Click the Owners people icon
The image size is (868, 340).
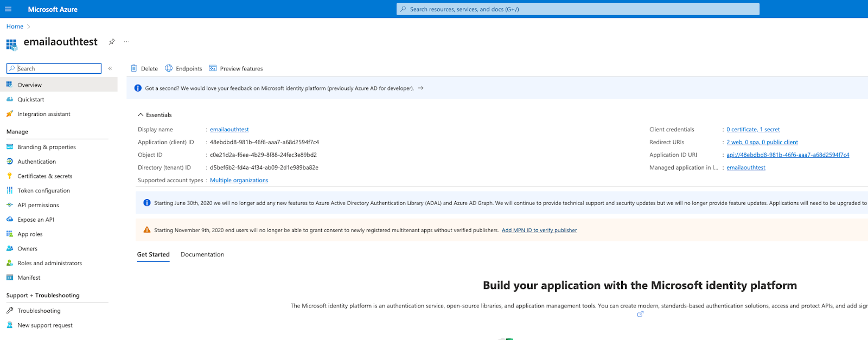click(x=9, y=248)
